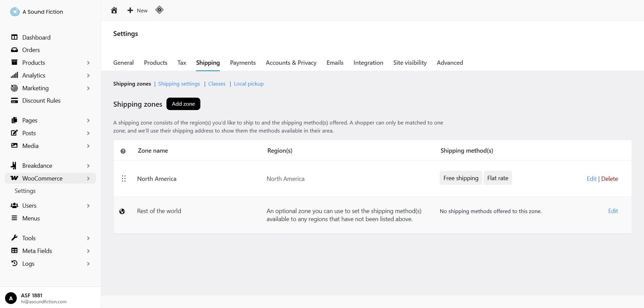
Task: Open the Media library from the sidebar
Action: pyautogui.click(x=14, y=146)
